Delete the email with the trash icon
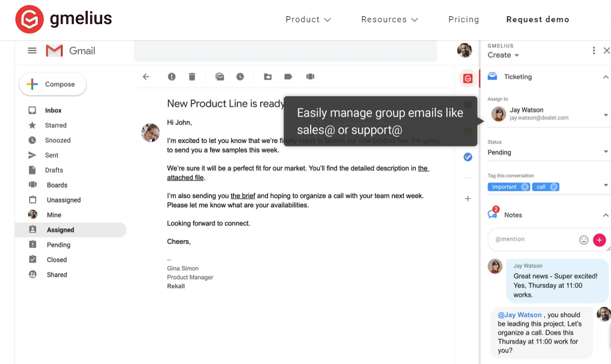 (x=192, y=77)
